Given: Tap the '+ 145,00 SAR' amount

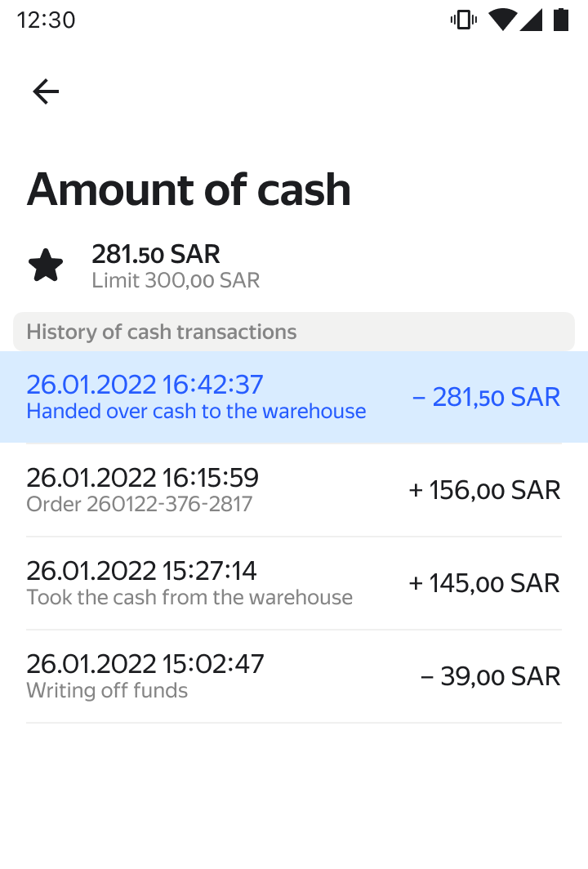Looking at the screenshot, I should [x=484, y=583].
